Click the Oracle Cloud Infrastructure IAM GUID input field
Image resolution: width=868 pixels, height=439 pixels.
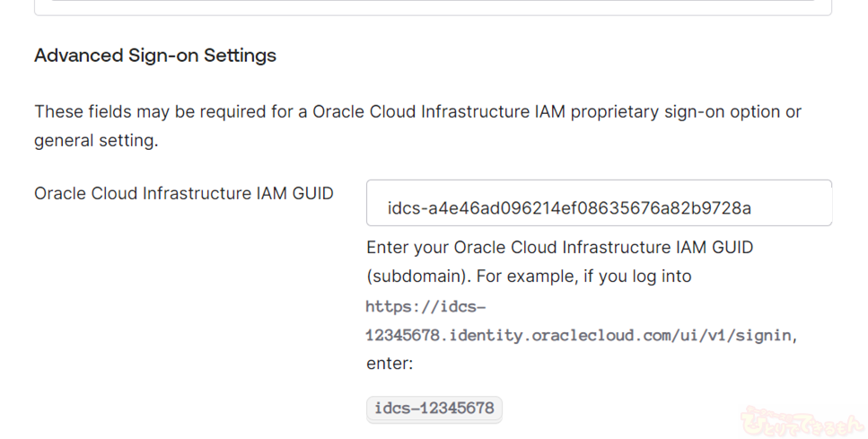tap(599, 203)
